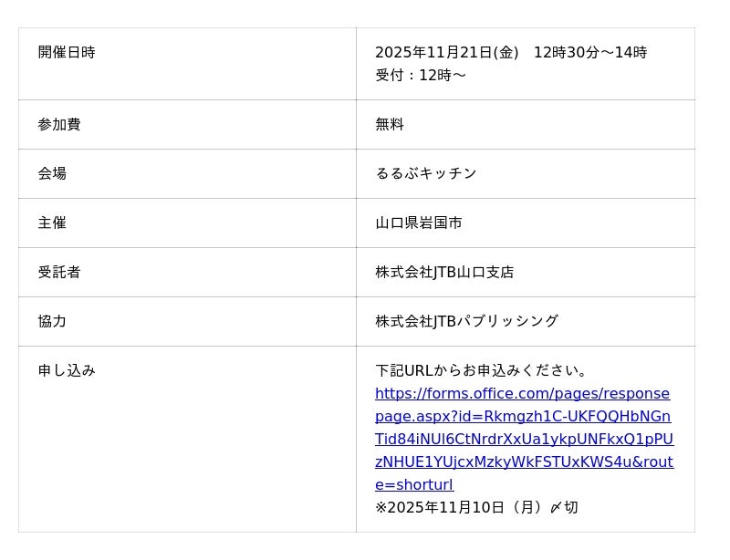730x560 pixels.
Task: Select the 無料 fee value
Action: pyautogui.click(x=390, y=124)
